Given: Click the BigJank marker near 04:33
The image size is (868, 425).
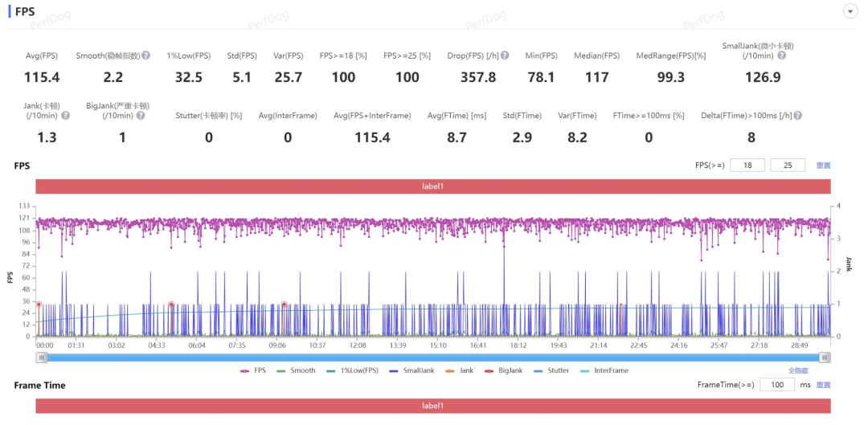Looking at the screenshot, I should point(171,304).
